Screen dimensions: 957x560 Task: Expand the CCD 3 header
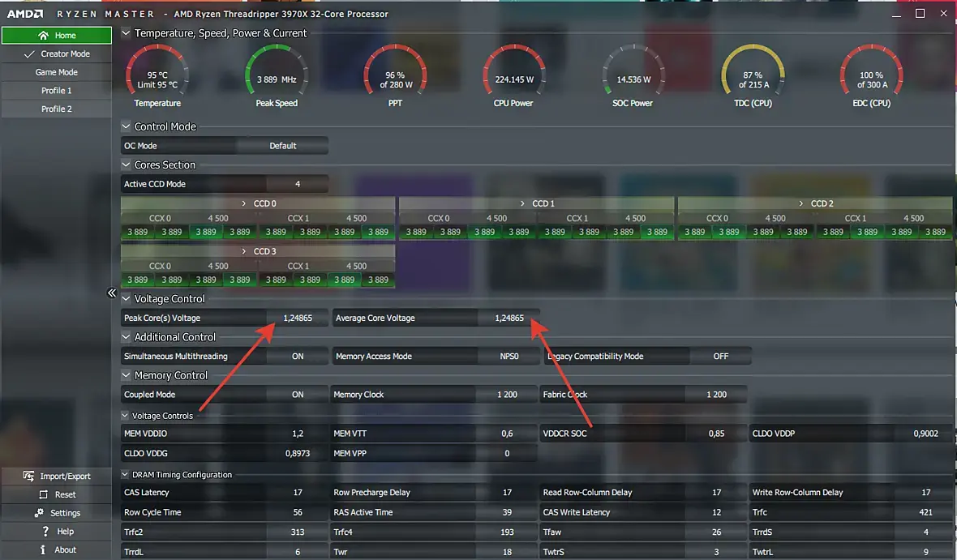tap(258, 251)
